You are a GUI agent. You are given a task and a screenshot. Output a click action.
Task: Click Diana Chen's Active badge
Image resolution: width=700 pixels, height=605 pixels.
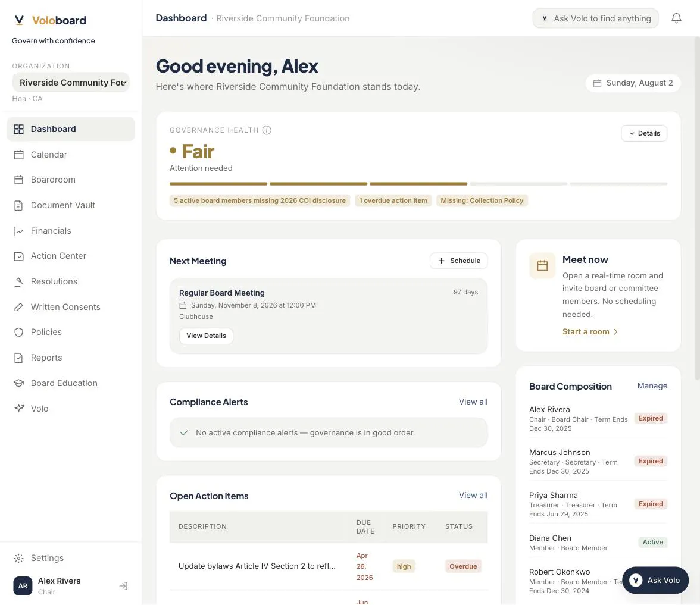click(x=652, y=542)
